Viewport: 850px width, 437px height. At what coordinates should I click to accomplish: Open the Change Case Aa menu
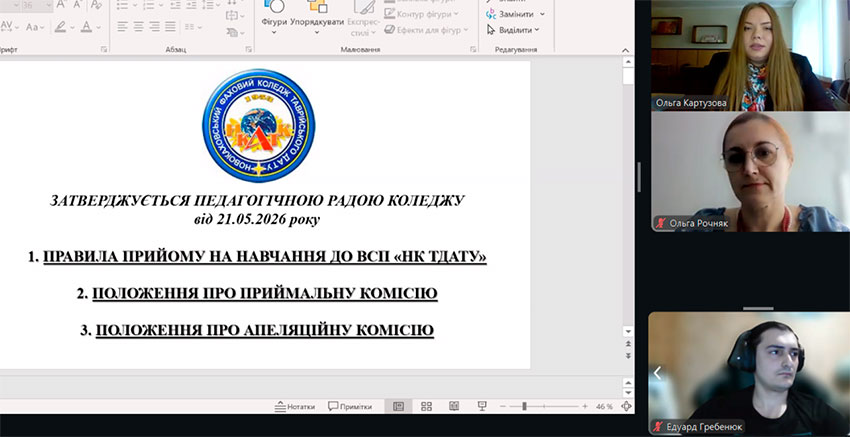[x=35, y=26]
